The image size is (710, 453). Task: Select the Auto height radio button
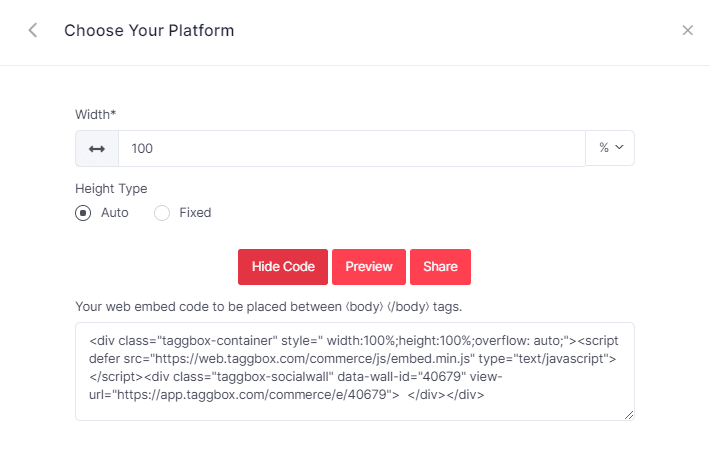(83, 212)
